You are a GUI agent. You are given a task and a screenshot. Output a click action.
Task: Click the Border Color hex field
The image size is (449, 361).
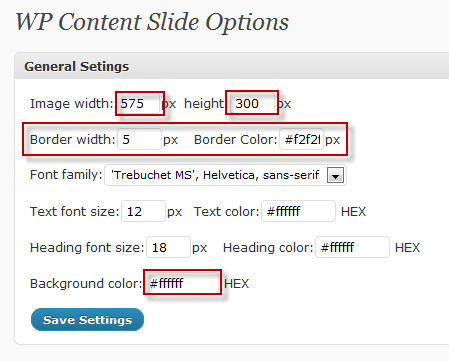click(301, 139)
